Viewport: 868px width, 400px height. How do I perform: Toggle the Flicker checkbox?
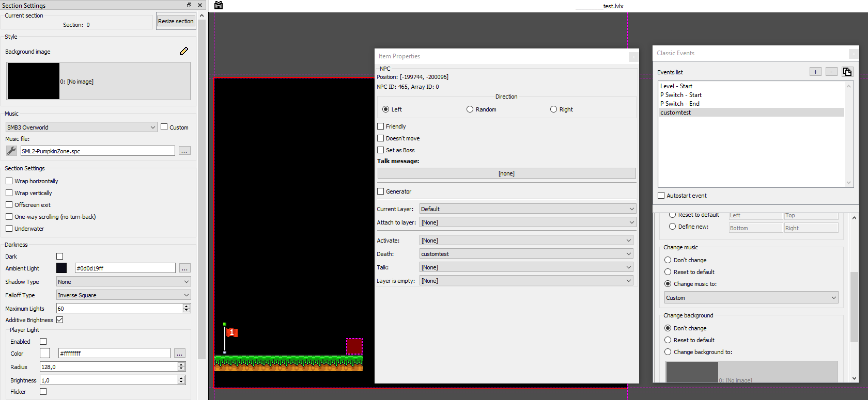pyautogui.click(x=43, y=391)
